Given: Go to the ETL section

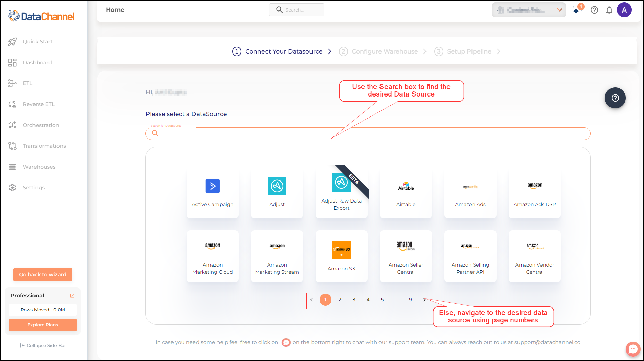Looking at the screenshot, I should click(27, 83).
